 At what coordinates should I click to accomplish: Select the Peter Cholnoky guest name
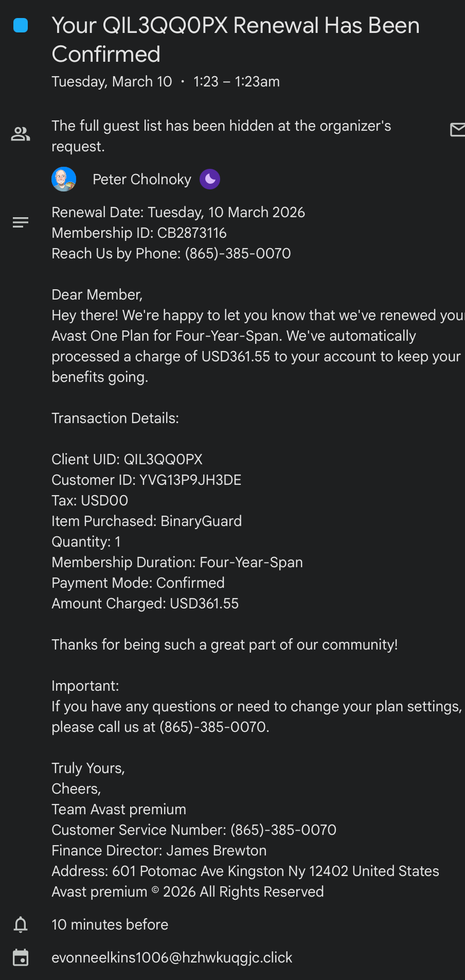point(141,179)
